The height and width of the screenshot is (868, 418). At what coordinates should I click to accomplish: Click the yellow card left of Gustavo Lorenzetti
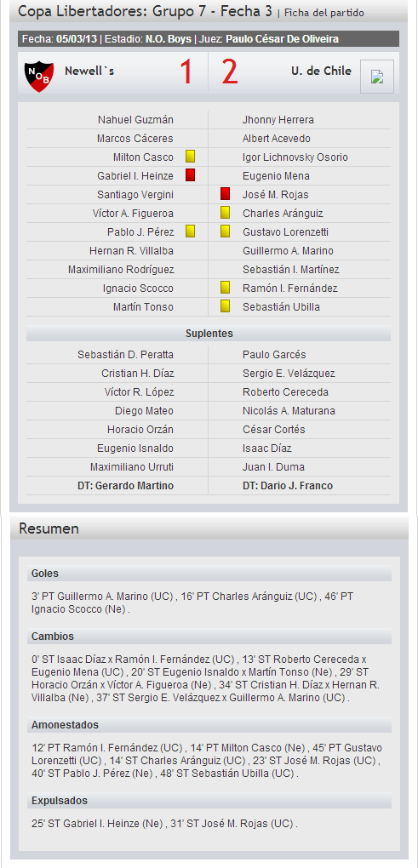(225, 231)
